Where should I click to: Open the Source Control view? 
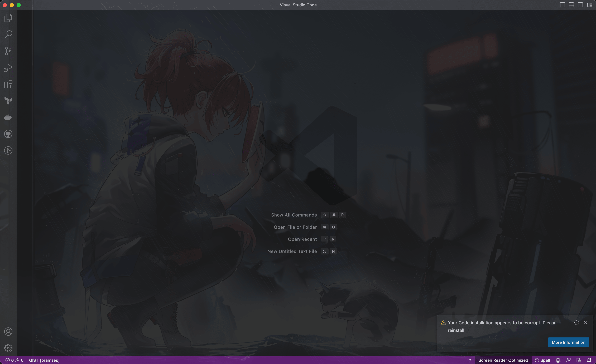tap(8, 51)
